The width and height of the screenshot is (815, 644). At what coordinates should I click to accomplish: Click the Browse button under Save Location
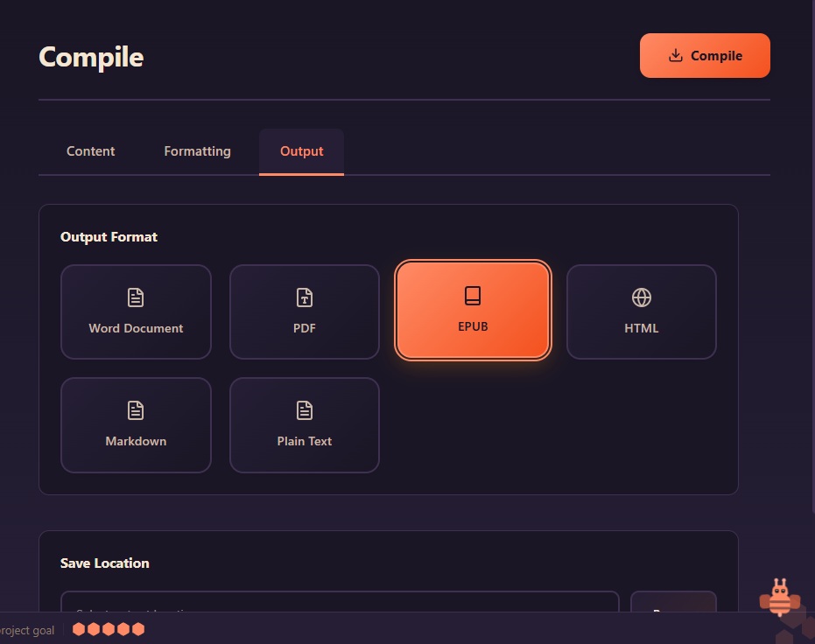point(673,613)
